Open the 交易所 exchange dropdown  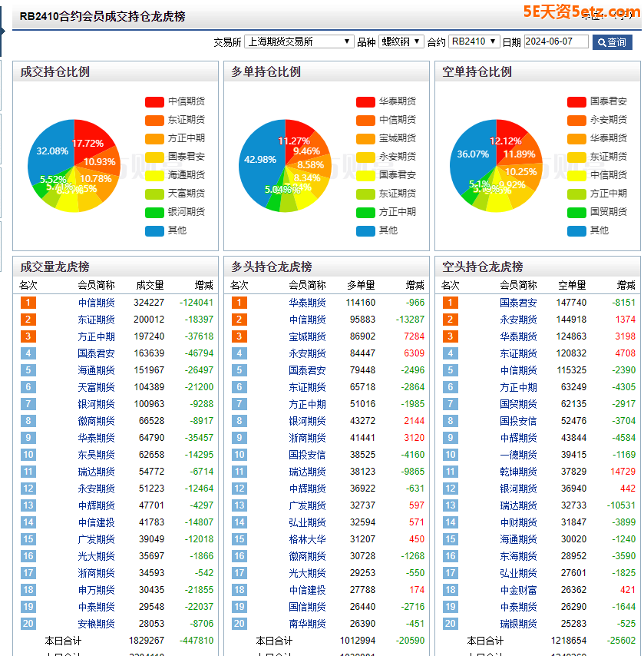pos(299,41)
